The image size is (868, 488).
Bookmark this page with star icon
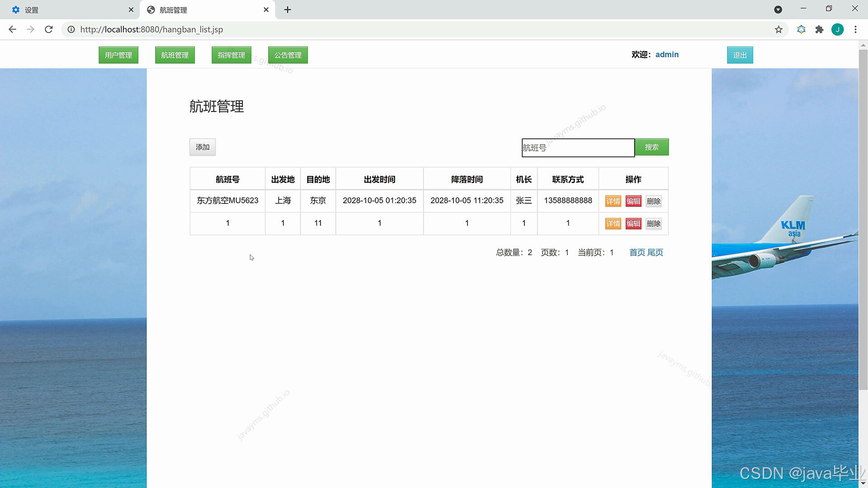click(778, 29)
